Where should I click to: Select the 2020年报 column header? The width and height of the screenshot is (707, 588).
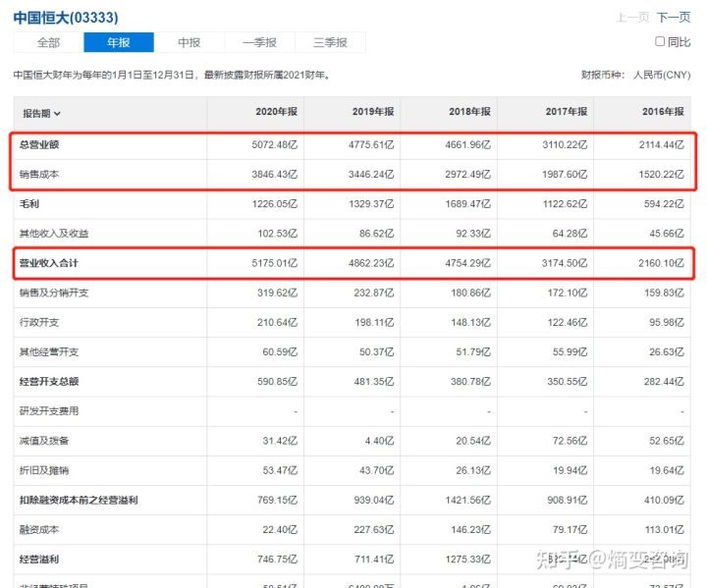(276, 111)
